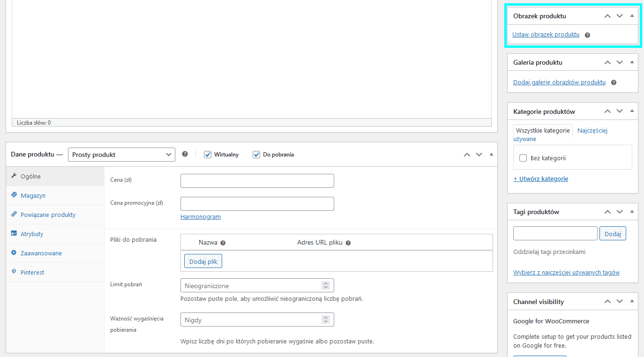Select the Pinterest tab icon
The image size is (644, 357).
coord(14,272)
